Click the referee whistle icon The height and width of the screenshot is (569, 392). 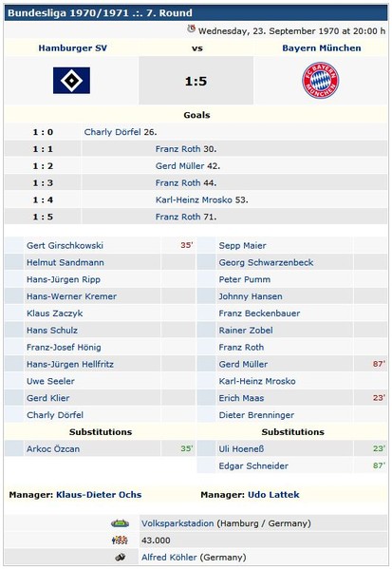120,557
